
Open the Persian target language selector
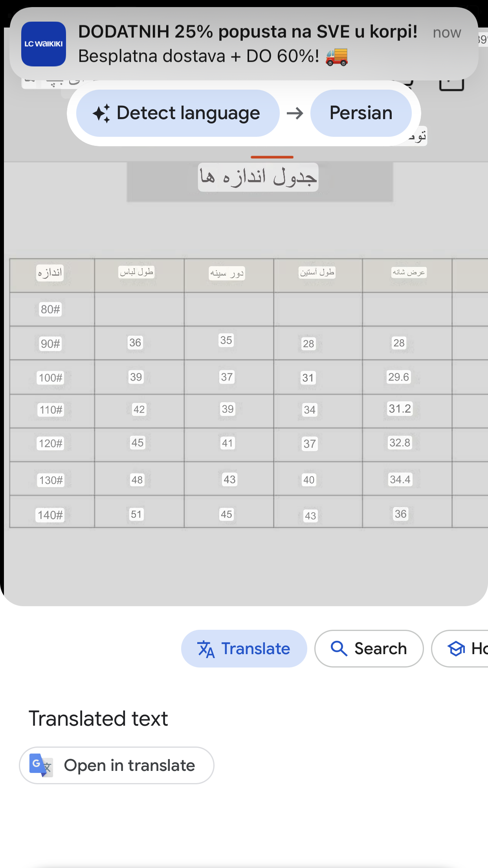coord(361,113)
